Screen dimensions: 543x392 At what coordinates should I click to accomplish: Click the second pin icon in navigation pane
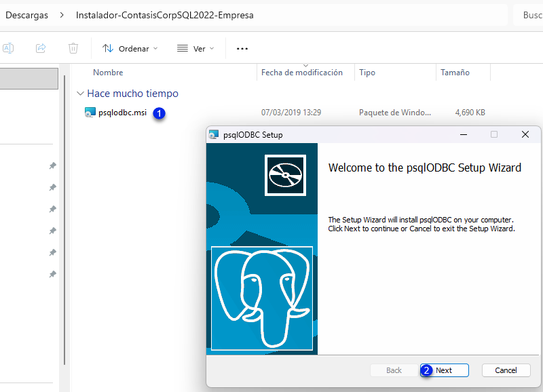point(53,188)
